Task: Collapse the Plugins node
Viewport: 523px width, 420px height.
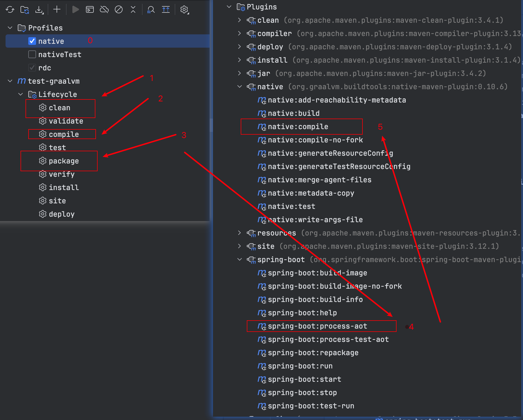Action: click(229, 7)
